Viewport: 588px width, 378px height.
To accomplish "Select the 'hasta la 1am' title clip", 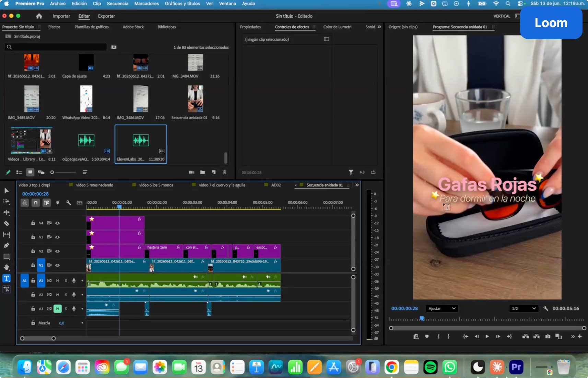I will [164, 251].
